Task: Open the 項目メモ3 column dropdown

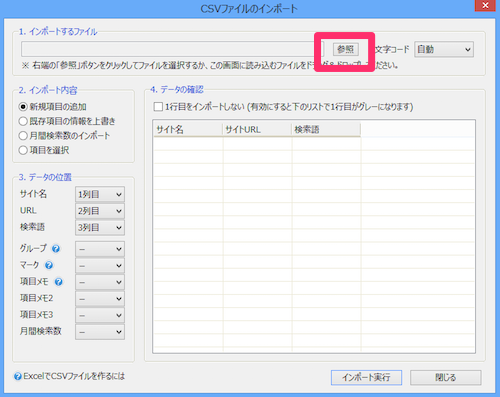Action: 100,315
